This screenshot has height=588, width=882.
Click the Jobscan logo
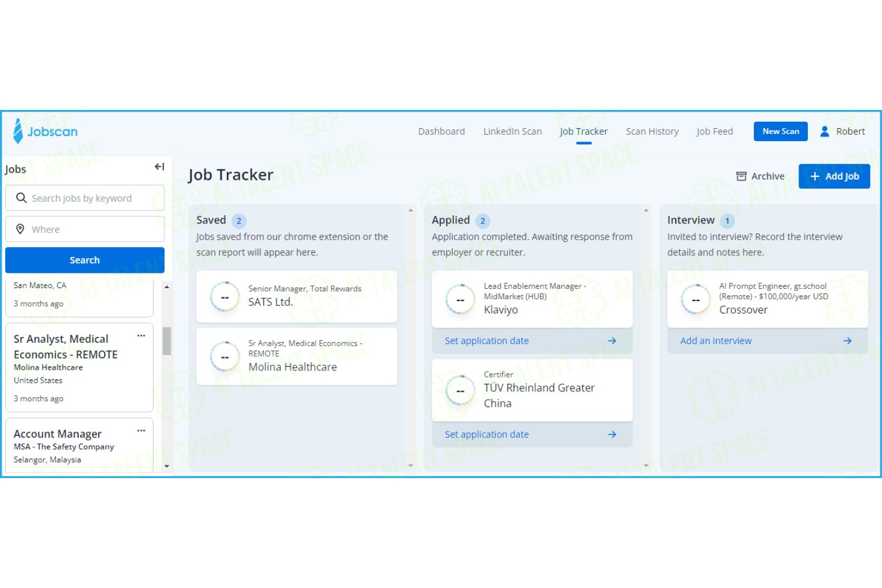pyautogui.click(x=45, y=131)
